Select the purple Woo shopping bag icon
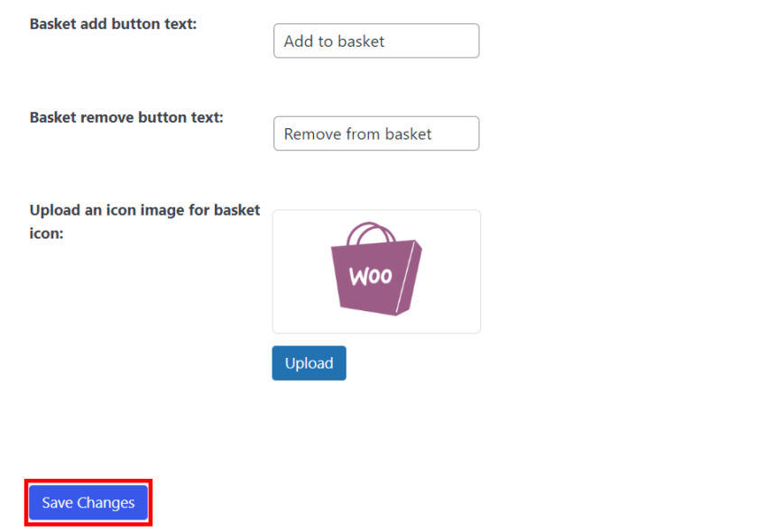This screenshot has height=532, width=758. click(376, 269)
